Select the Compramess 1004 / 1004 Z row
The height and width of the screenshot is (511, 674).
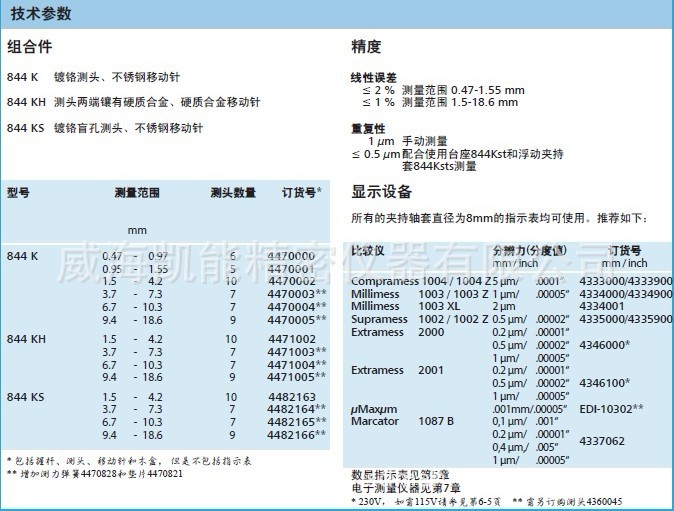[x=512, y=281]
